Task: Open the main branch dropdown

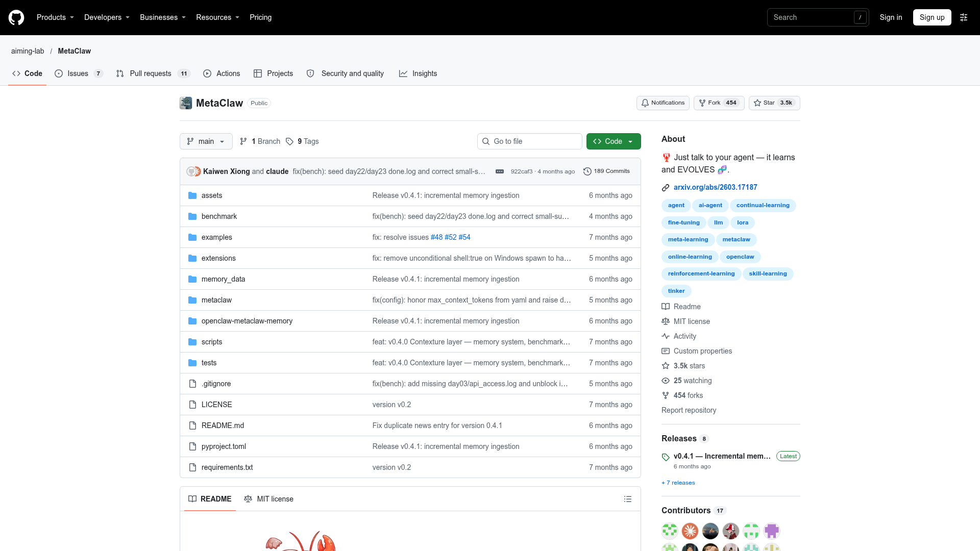Action: (206, 141)
